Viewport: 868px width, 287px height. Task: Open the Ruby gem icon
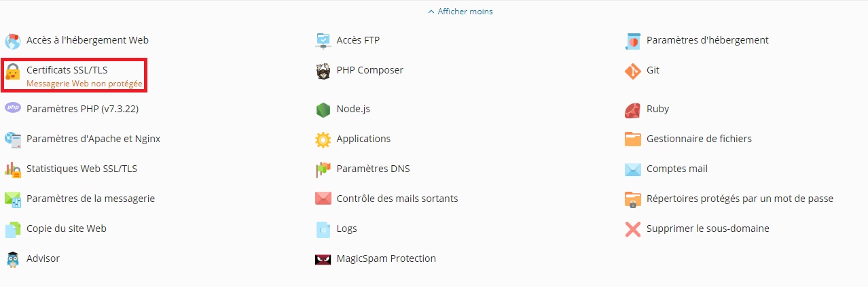(633, 109)
